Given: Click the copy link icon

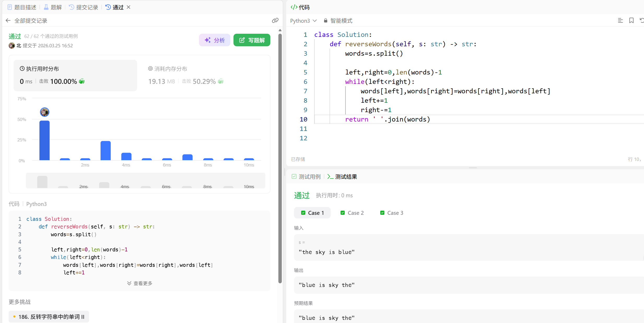Looking at the screenshot, I should point(275,21).
